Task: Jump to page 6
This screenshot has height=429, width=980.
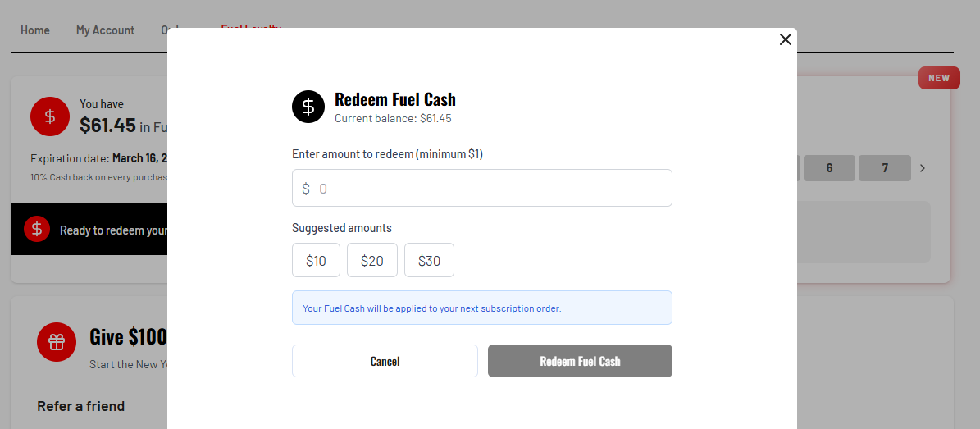Action: click(829, 168)
